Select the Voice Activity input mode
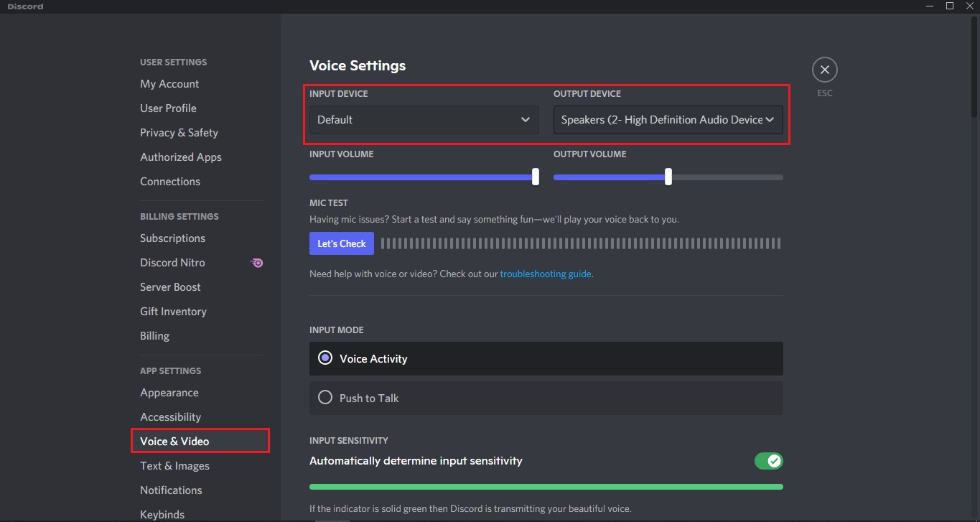The image size is (980, 522). point(546,358)
